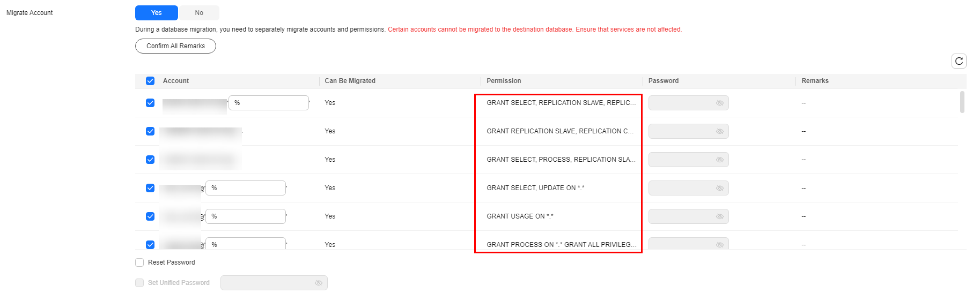The width and height of the screenshot is (980, 301).
Task: Uncheck the GRANT USAGE row checkbox
Action: (x=150, y=216)
